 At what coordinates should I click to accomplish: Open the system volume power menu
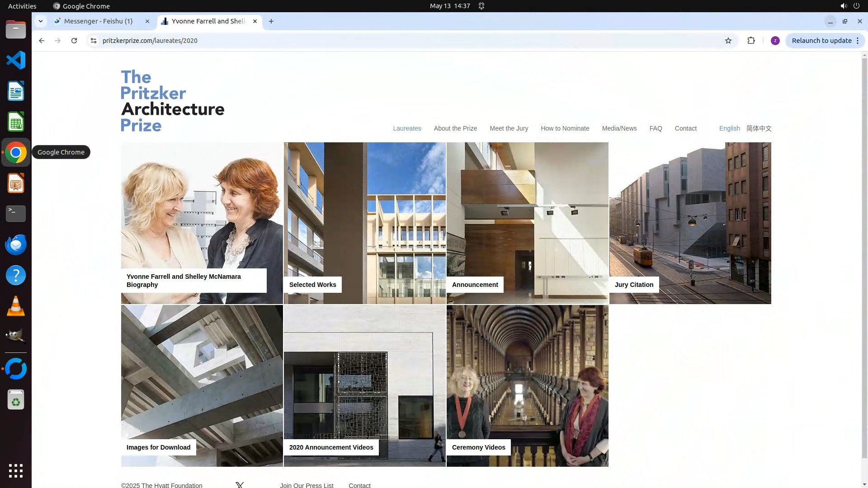[849, 6]
